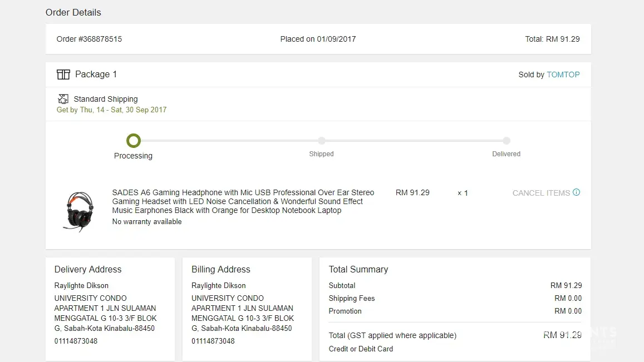Click the Processing status circle
Viewport: 644px width, 362px height.
[134, 141]
